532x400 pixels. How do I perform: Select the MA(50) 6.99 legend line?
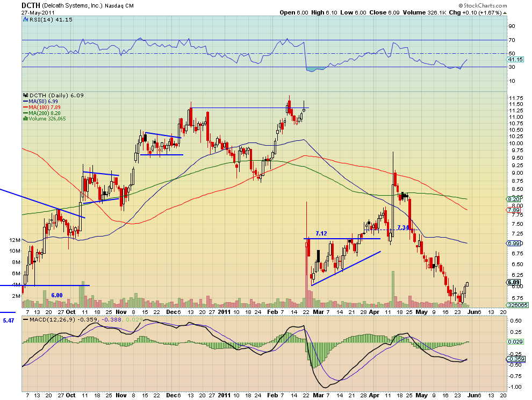40,101
